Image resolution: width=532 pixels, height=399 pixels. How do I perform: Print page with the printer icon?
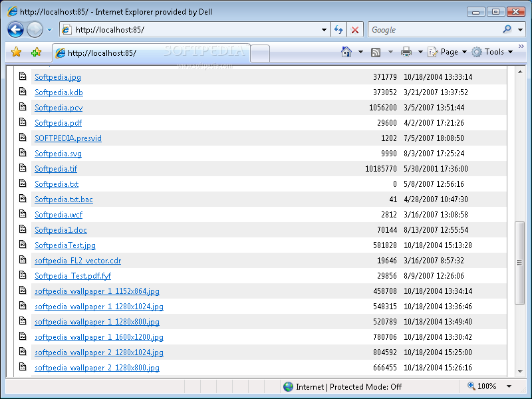(406, 52)
